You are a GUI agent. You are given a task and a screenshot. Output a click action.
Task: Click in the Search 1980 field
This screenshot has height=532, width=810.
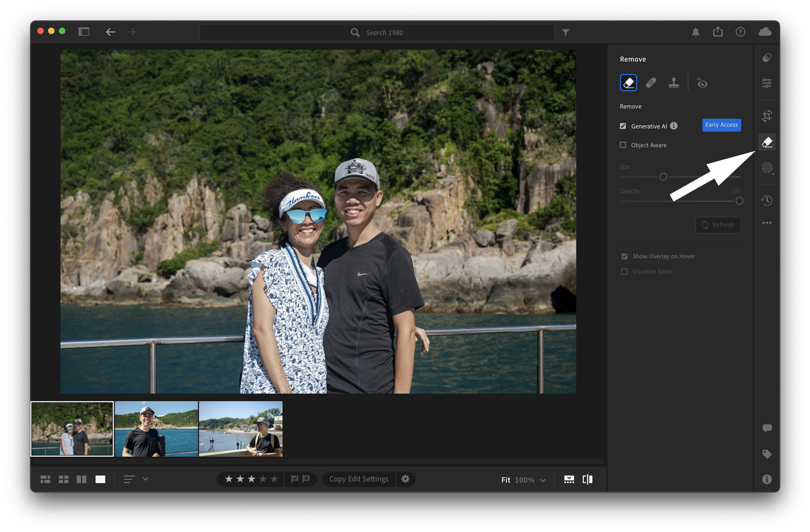pos(377,32)
